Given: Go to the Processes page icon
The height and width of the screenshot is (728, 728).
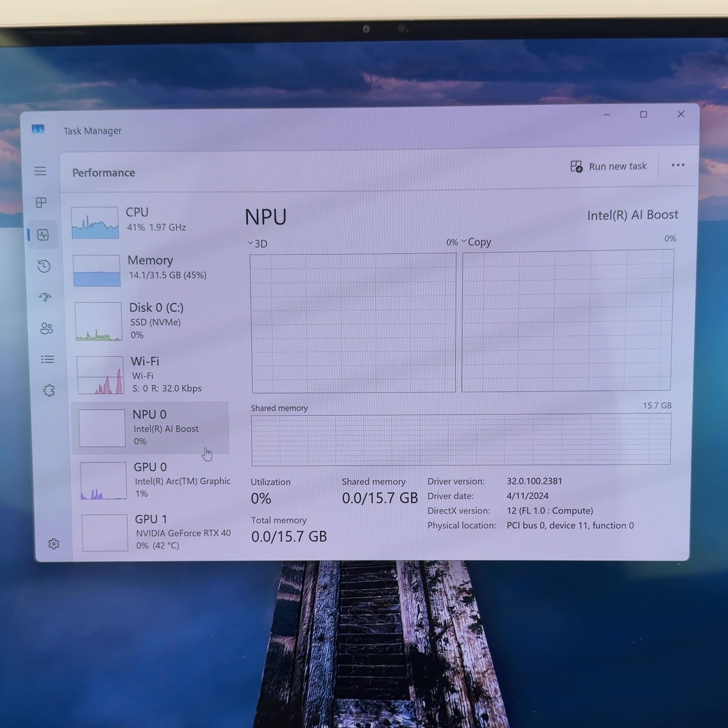Looking at the screenshot, I should tap(41, 203).
